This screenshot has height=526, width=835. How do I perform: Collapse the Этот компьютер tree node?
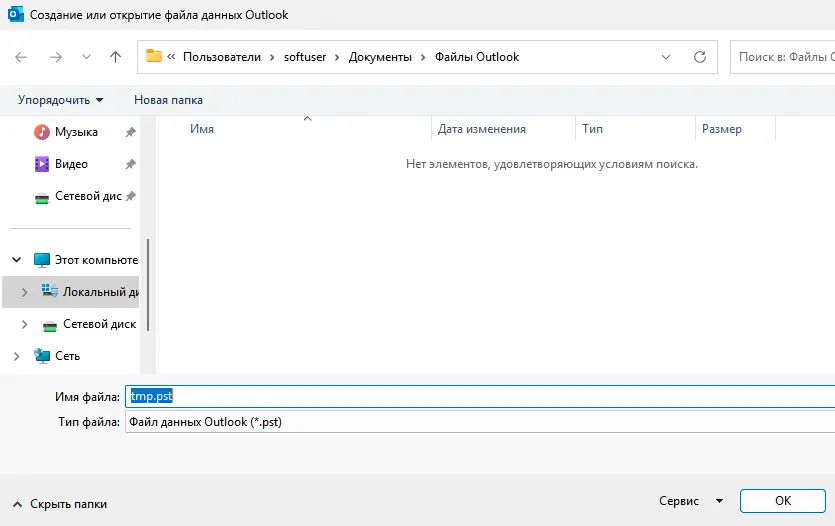(17, 260)
